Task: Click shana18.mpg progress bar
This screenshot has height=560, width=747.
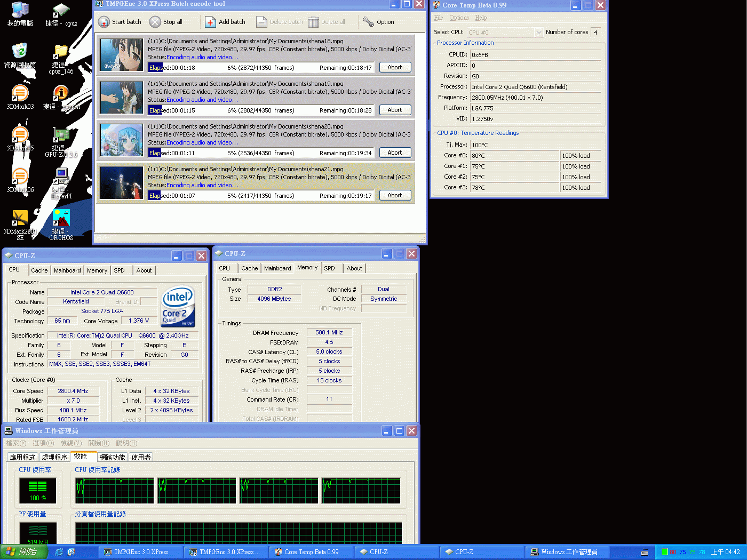Action: tap(261, 68)
